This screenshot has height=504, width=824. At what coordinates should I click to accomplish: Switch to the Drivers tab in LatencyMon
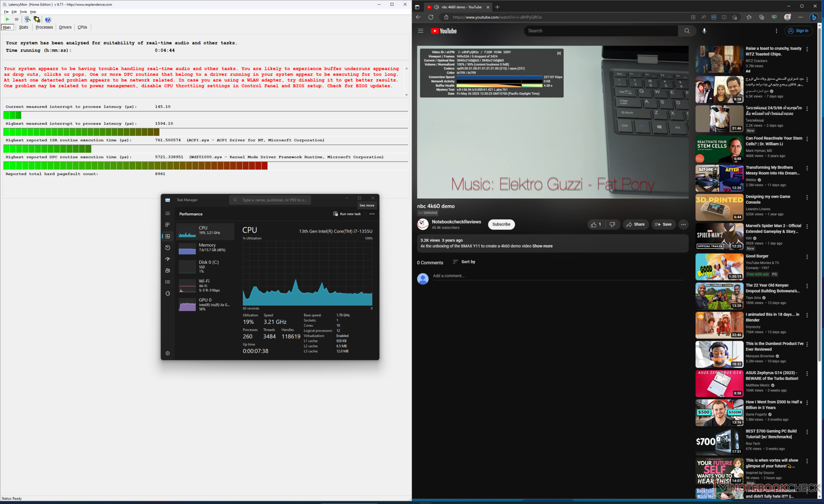click(x=65, y=27)
